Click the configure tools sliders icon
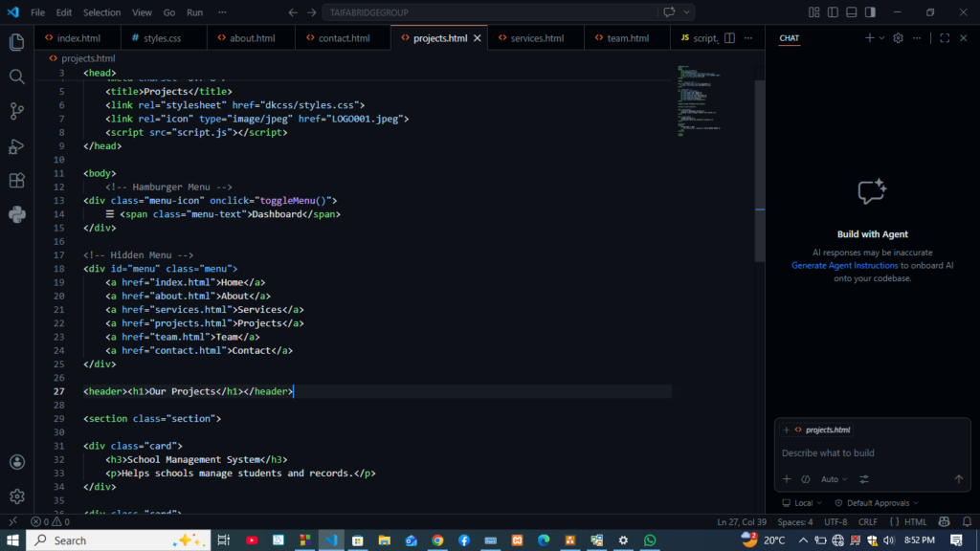This screenshot has height=551, width=980. tap(864, 479)
